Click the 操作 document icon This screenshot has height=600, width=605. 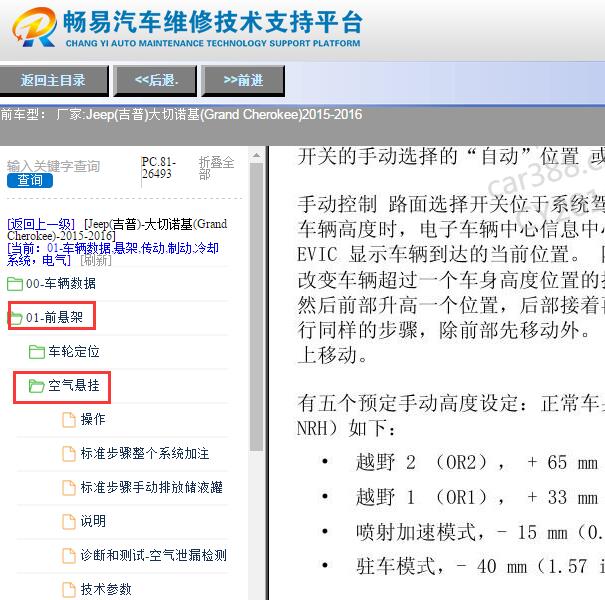tap(69, 419)
